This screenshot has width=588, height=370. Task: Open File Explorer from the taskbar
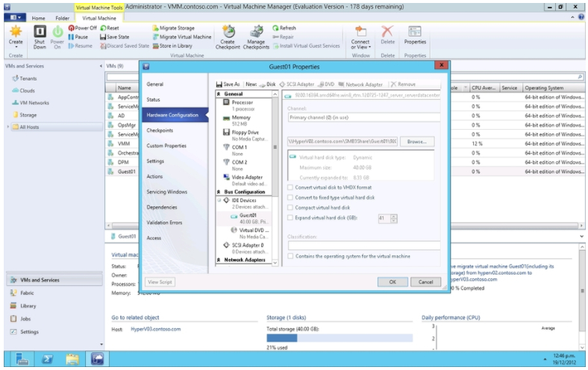pyautogui.click(x=72, y=359)
